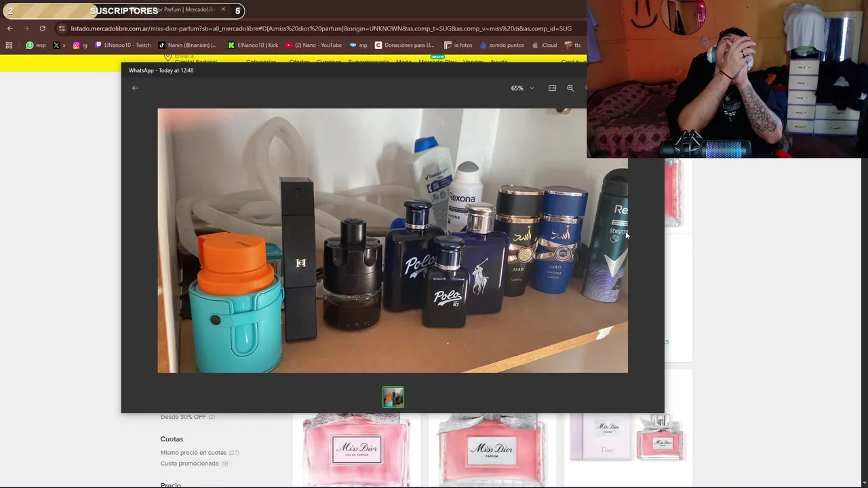Go back in the WhatsApp image viewer
The width and height of the screenshot is (868, 488).
tap(134, 88)
